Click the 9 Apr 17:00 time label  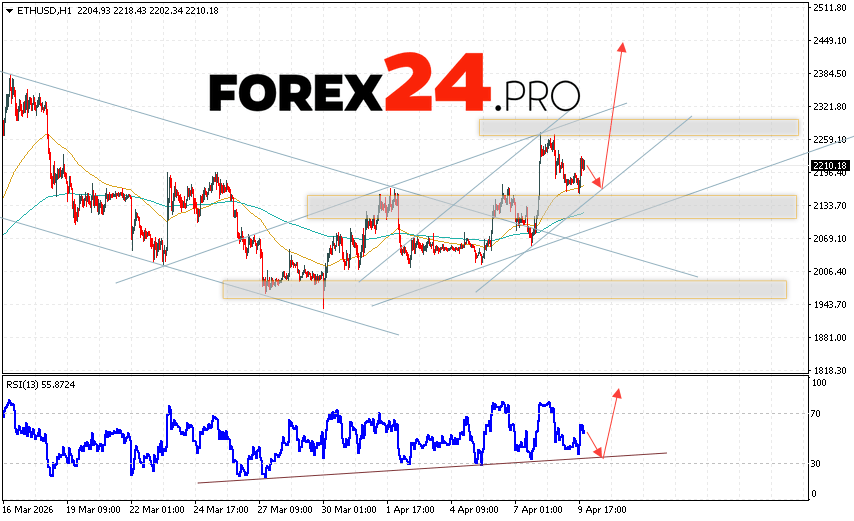(601, 509)
